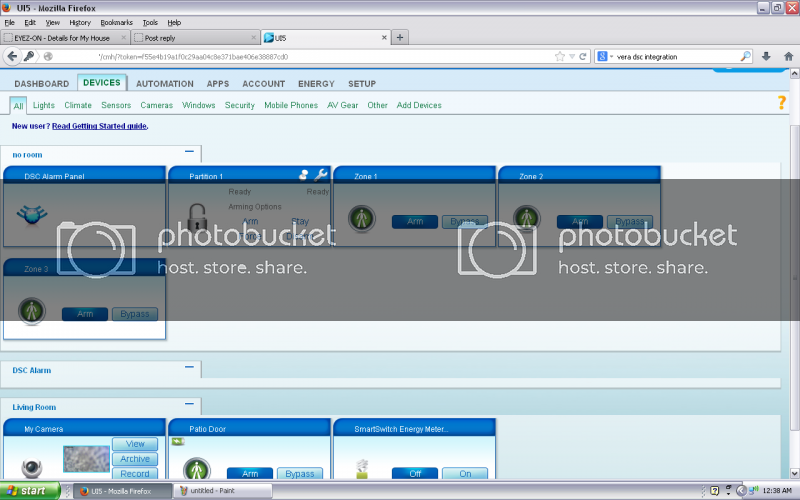Image resolution: width=800 pixels, height=500 pixels.
Task: Go to Firefox home page icon
Action: coord(788,57)
